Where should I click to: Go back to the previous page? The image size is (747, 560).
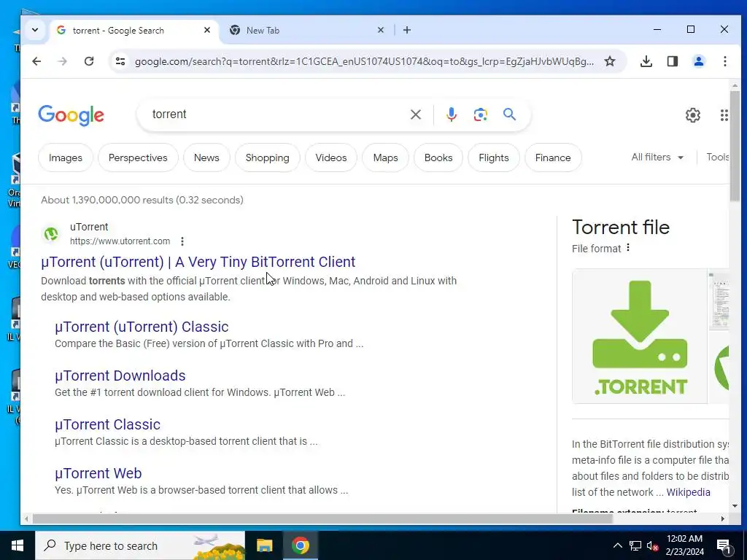[36, 61]
